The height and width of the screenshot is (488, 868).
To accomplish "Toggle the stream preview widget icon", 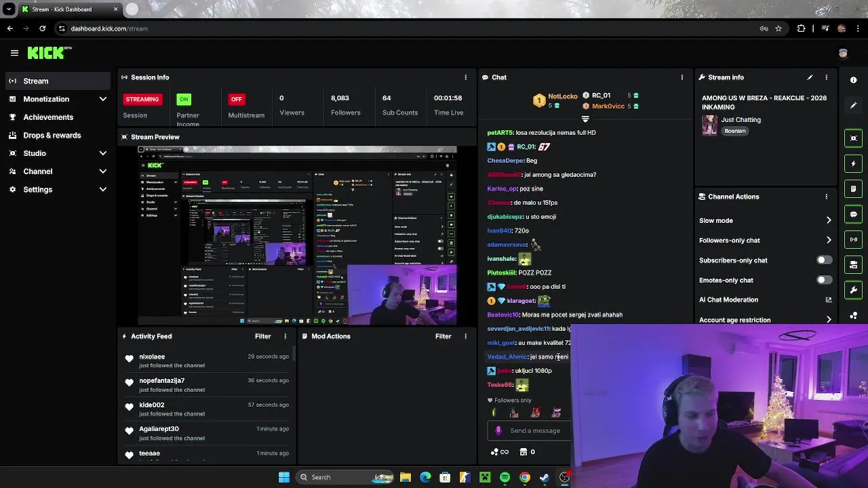I will [x=854, y=138].
